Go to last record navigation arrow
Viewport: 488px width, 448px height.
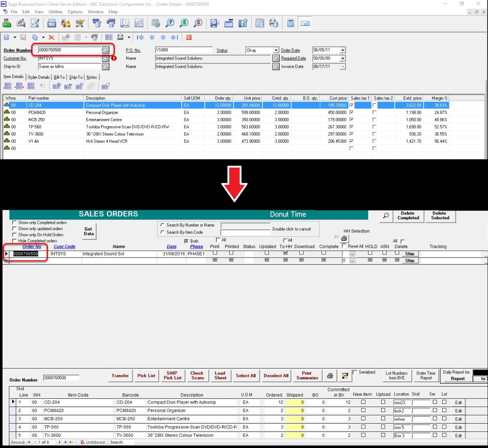tap(175, 38)
